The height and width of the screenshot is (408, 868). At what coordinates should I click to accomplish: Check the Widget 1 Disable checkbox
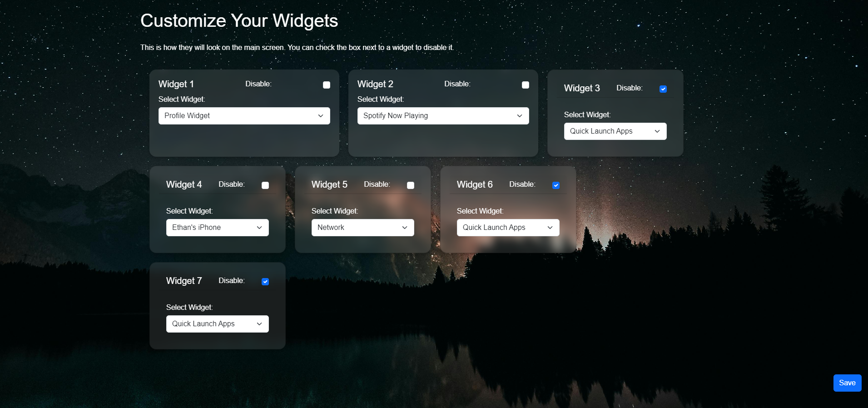click(326, 85)
